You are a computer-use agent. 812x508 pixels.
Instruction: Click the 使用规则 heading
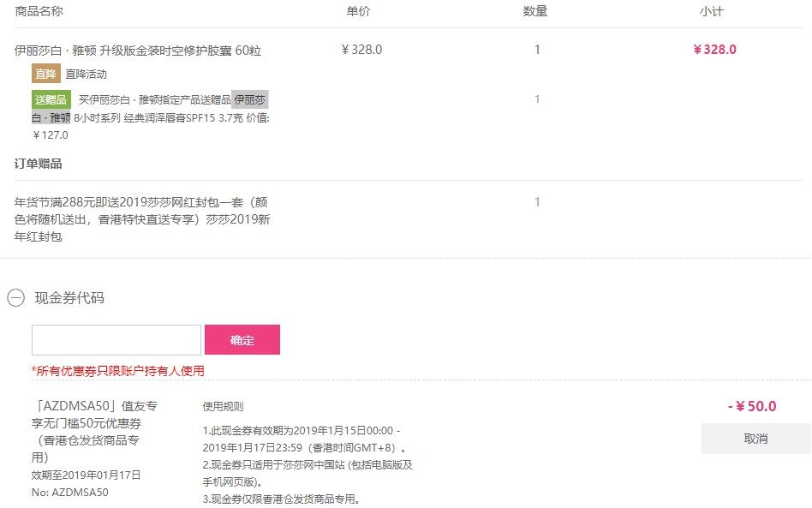click(x=223, y=407)
